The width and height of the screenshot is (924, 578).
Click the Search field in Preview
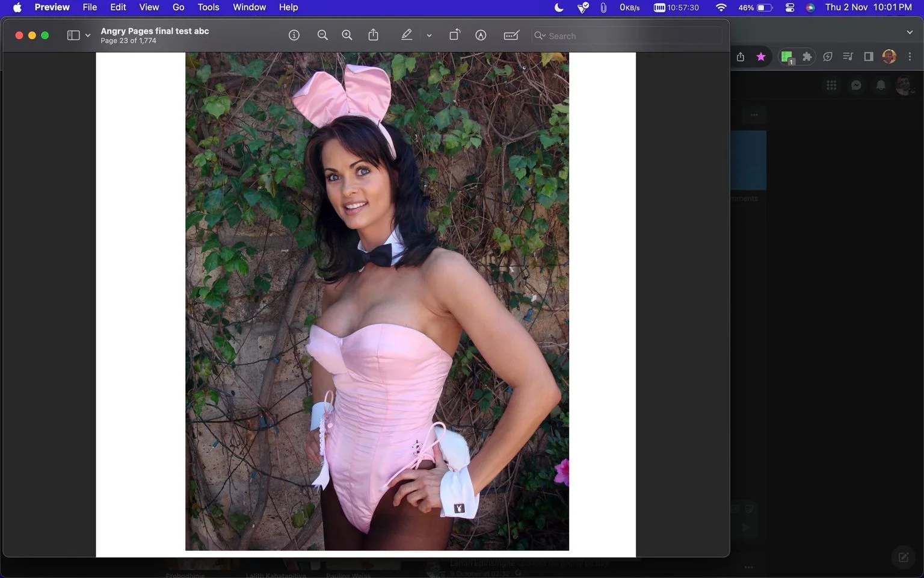point(626,36)
